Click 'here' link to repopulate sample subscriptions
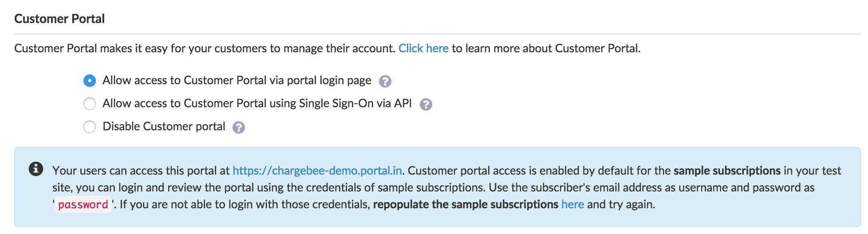 [x=572, y=204]
